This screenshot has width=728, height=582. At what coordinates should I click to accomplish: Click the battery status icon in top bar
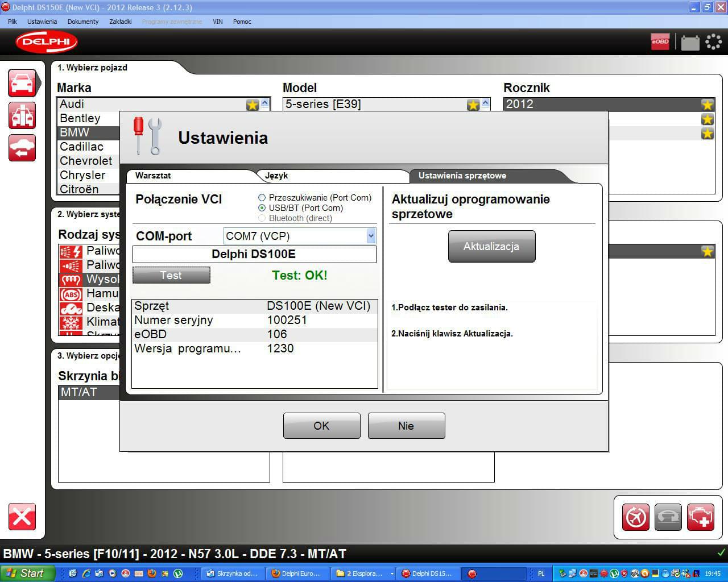coord(690,42)
